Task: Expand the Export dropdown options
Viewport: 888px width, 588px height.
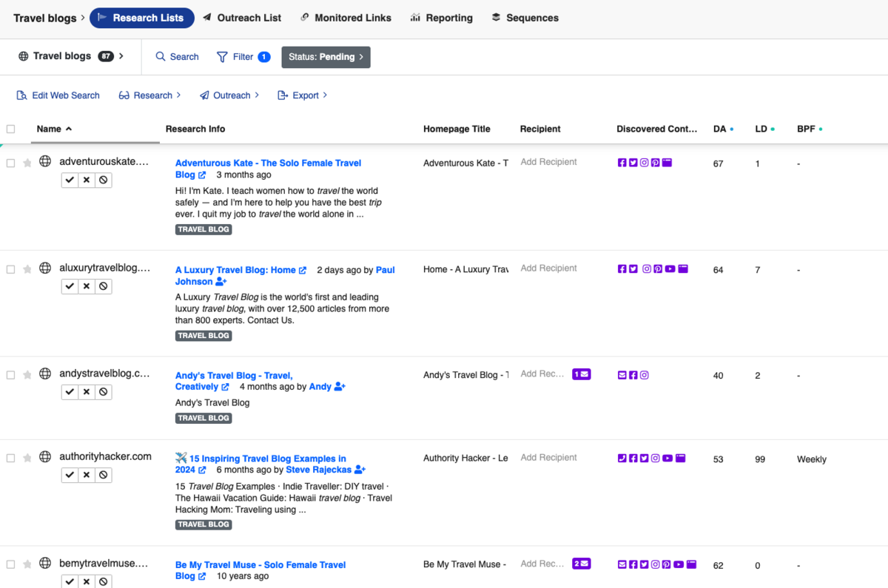Action: click(303, 95)
